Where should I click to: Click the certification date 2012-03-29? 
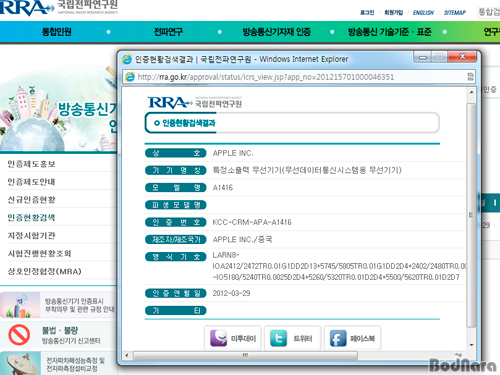tap(231, 293)
